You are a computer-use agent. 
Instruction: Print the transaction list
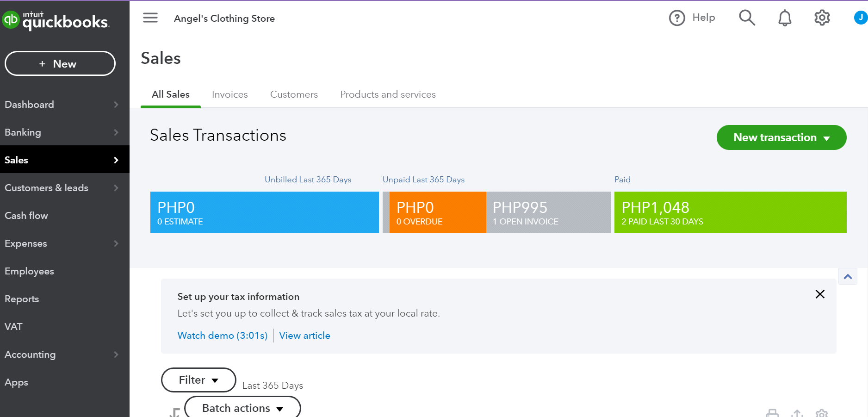[x=772, y=413]
